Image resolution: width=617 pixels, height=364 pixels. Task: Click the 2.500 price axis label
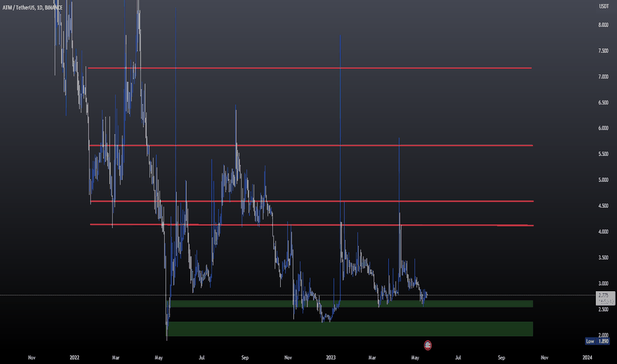click(603, 309)
